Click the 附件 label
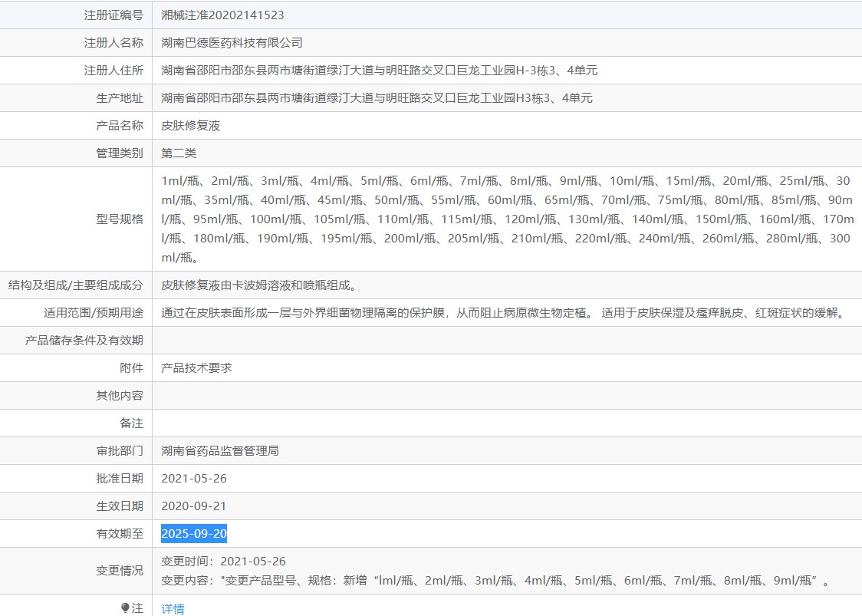Screen dimensions: 862x616 coord(131,367)
